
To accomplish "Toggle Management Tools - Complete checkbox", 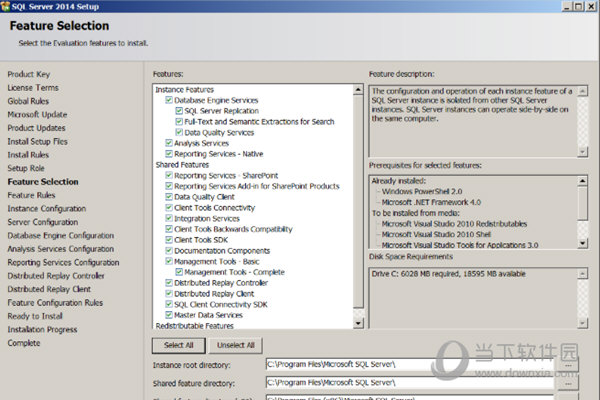I will (x=179, y=272).
